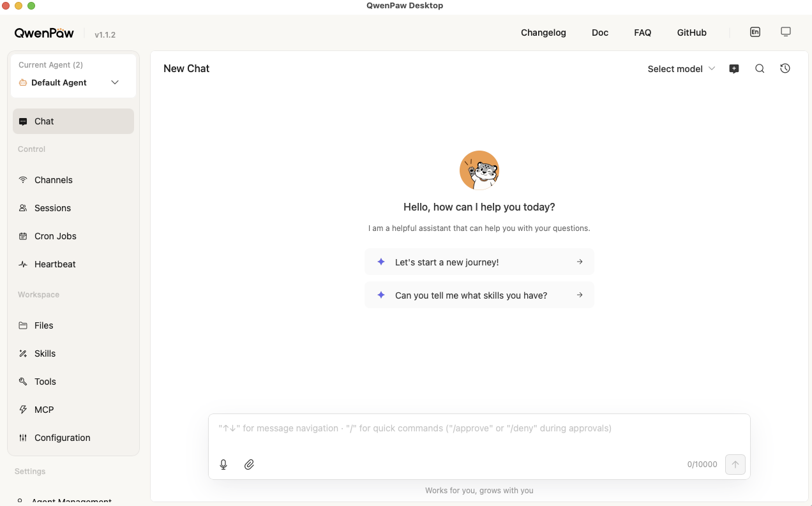The width and height of the screenshot is (812, 506).
Task: Start a new chat via the plus icon
Action: point(734,68)
